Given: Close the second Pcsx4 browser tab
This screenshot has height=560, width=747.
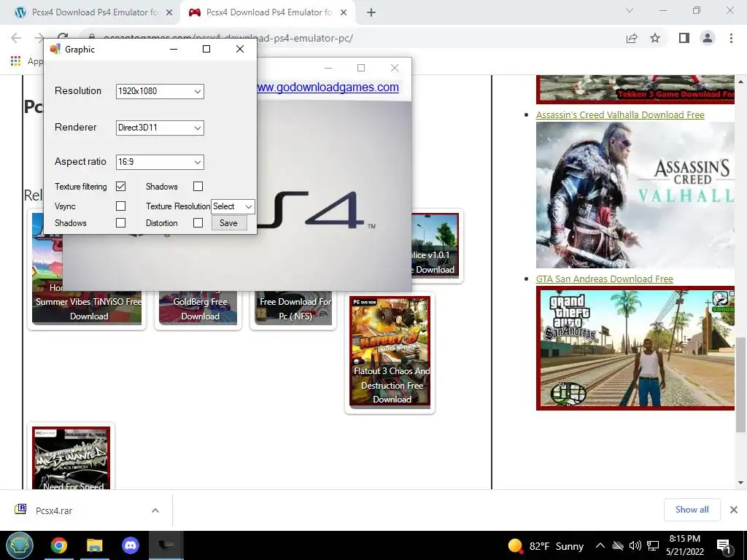Looking at the screenshot, I should coord(344,13).
